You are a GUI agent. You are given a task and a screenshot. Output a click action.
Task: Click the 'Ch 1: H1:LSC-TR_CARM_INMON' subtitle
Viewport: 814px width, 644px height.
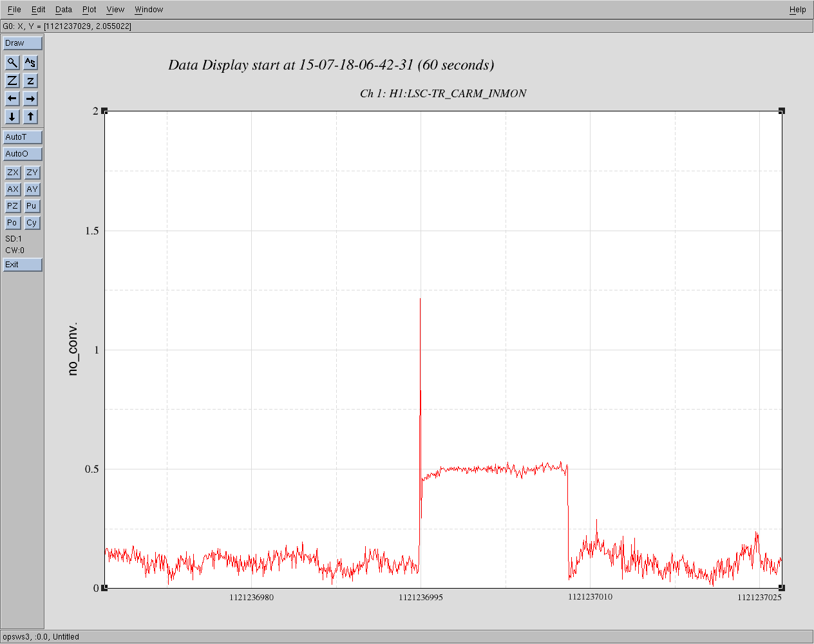click(x=443, y=93)
